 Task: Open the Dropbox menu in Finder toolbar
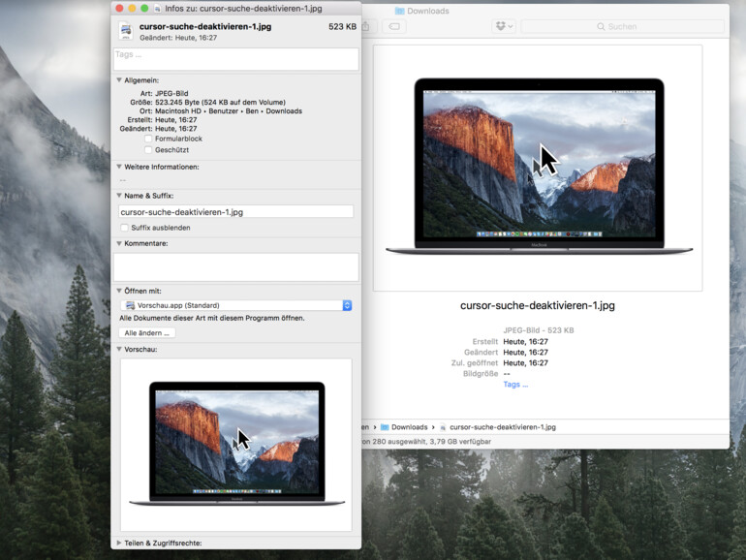[x=504, y=27]
